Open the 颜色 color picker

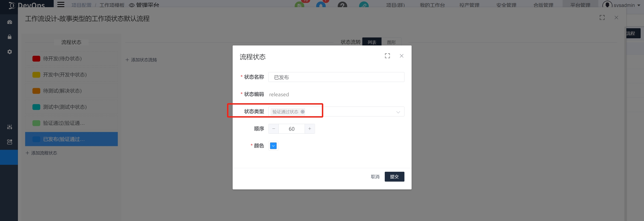point(273,146)
